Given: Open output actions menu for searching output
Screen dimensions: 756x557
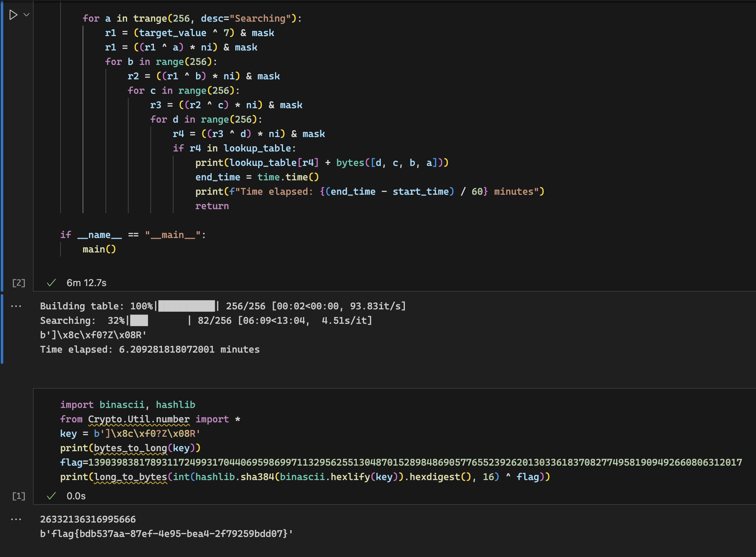Looking at the screenshot, I should tap(16, 306).
